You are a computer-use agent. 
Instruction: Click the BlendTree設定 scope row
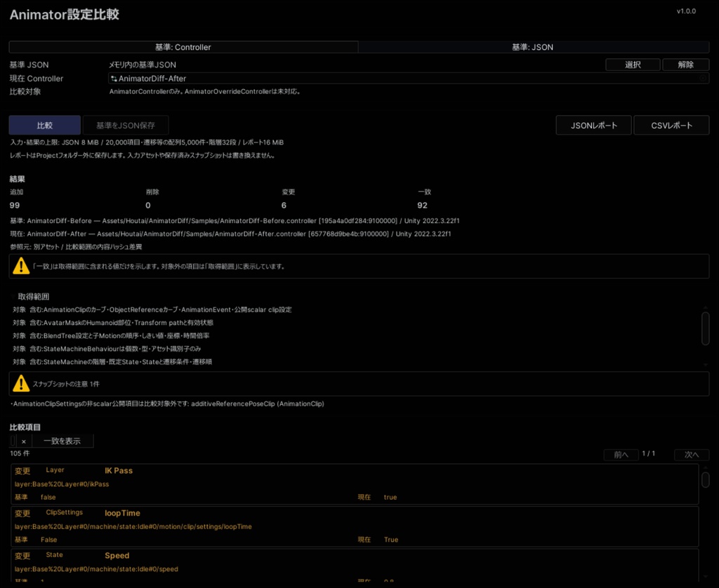[111, 335]
